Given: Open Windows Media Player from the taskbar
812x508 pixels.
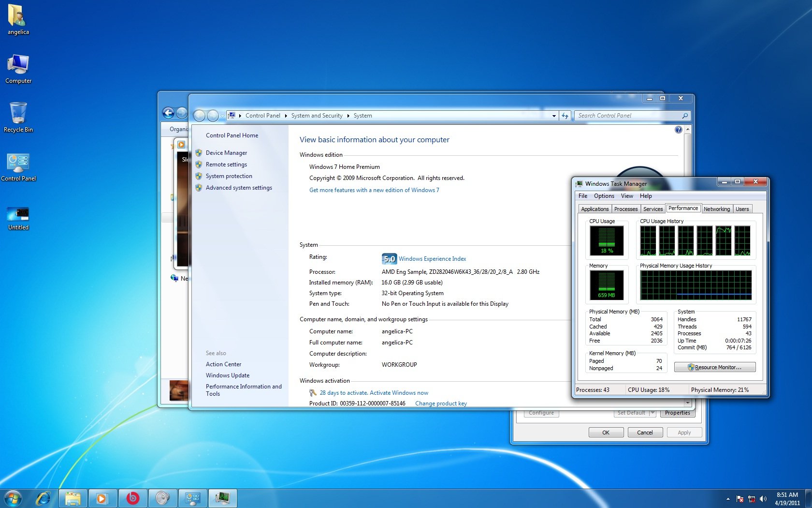Looking at the screenshot, I should [102, 498].
